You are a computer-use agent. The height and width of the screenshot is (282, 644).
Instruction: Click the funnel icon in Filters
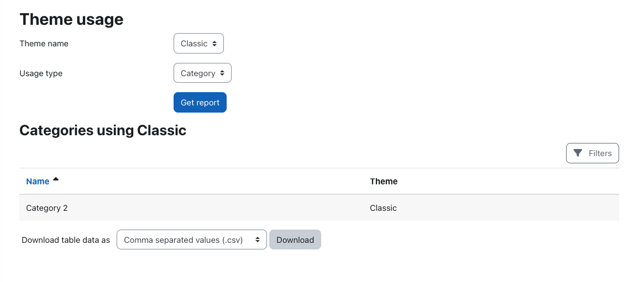tap(578, 153)
